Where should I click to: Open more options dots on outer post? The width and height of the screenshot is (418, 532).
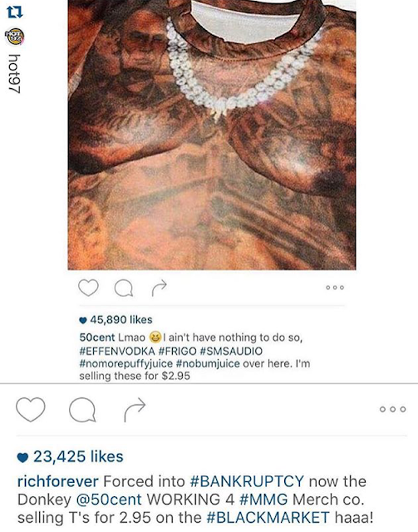click(x=393, y=409)
